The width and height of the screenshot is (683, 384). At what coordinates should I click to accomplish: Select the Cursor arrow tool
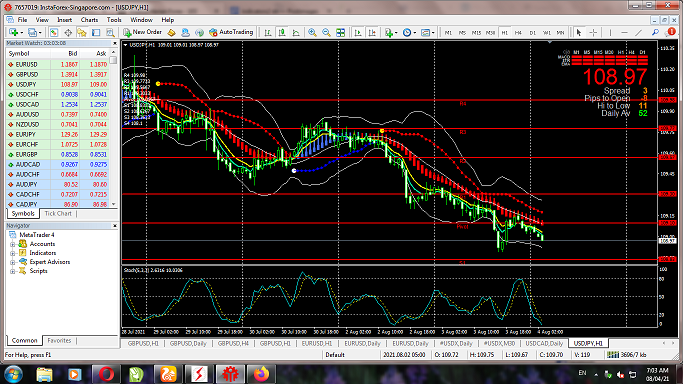coord(578,32)
